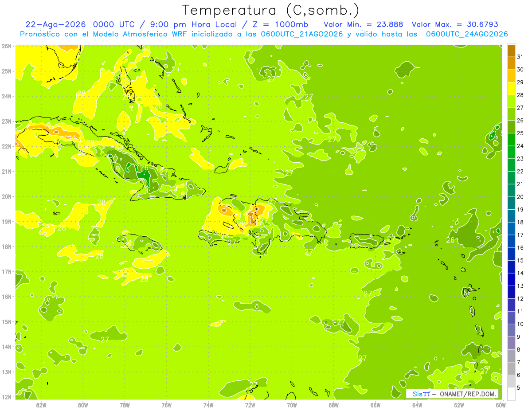Click the valid-until time "0600UTC_24AGO2026"
The image size is (532, 411).
tap(467, 34)
